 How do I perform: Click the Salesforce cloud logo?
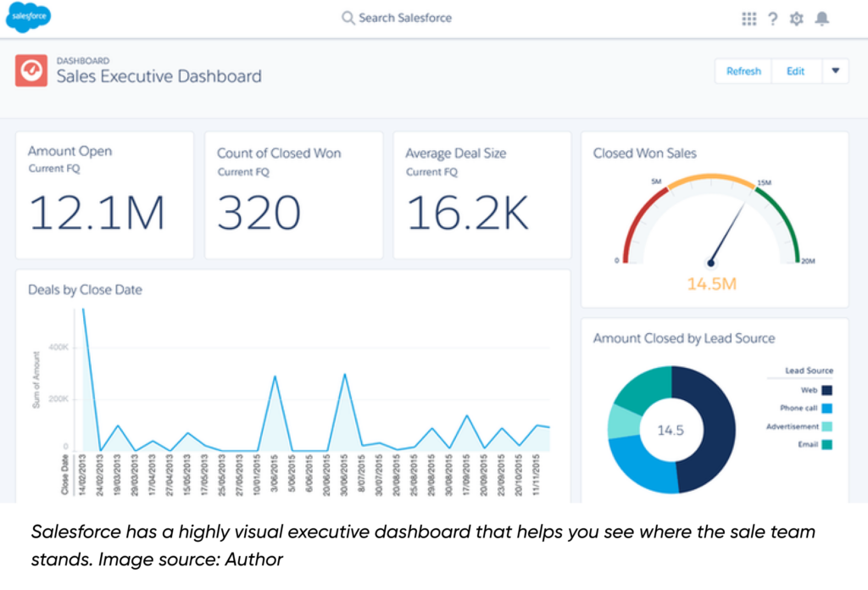coord(28,17)
